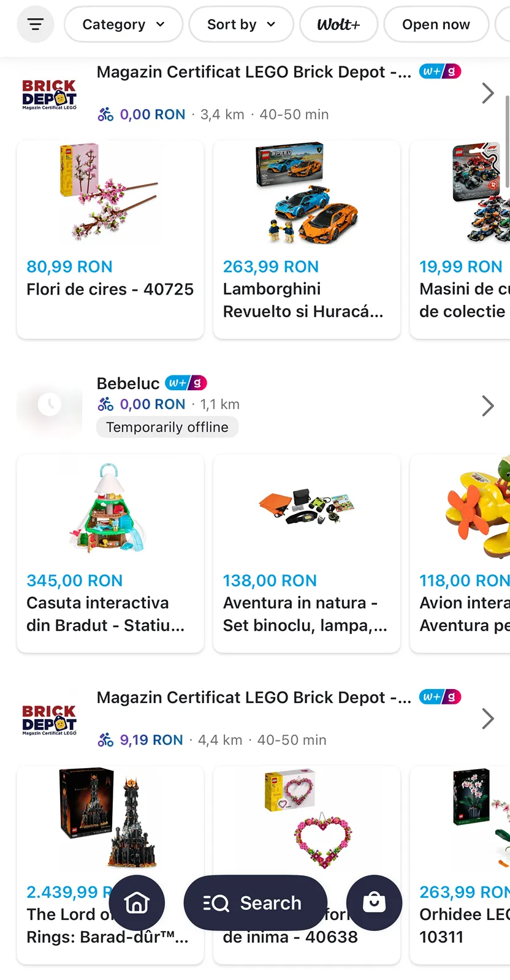Toggle the Open now filter
This screenshot has width=510, height=980.
[436, 24]
